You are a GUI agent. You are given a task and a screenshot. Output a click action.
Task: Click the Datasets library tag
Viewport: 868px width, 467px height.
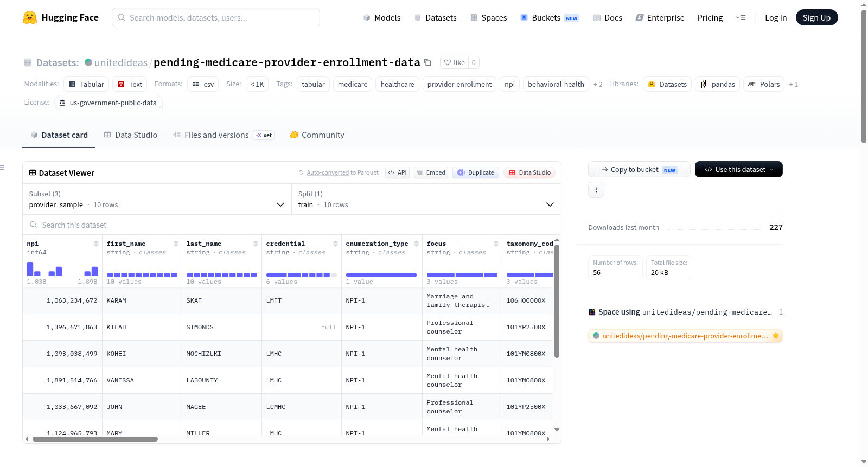667,84
